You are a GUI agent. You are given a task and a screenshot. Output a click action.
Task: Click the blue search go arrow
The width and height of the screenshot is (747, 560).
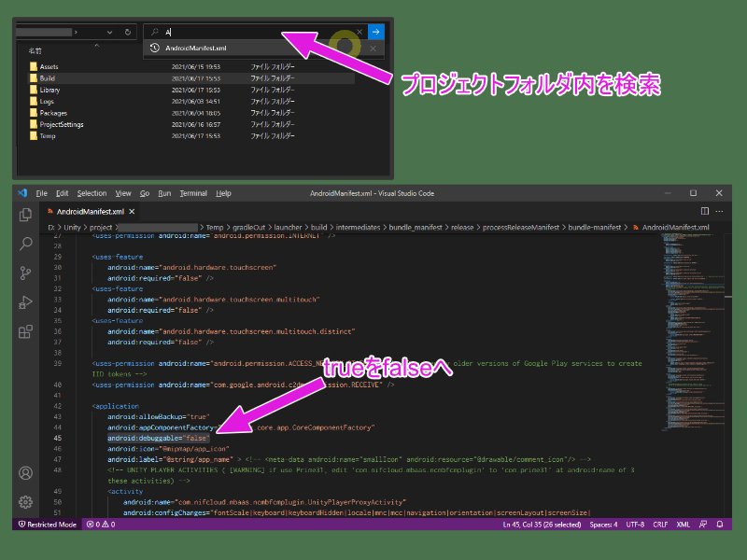[376, 32]
